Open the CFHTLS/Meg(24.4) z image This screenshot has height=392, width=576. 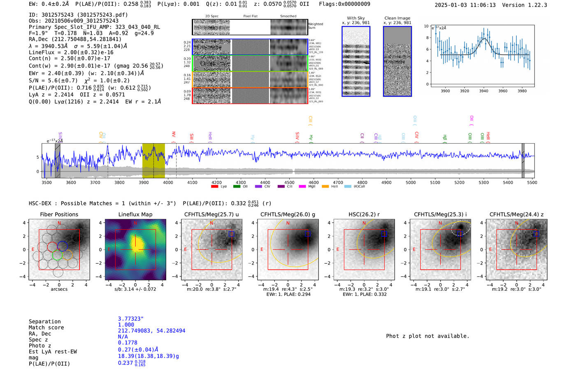(x=516, y=249)
